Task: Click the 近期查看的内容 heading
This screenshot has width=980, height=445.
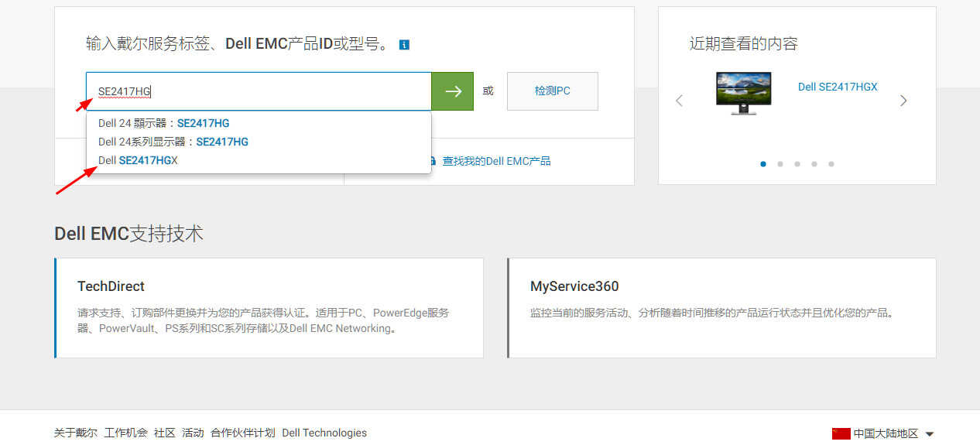Action: 744,43
